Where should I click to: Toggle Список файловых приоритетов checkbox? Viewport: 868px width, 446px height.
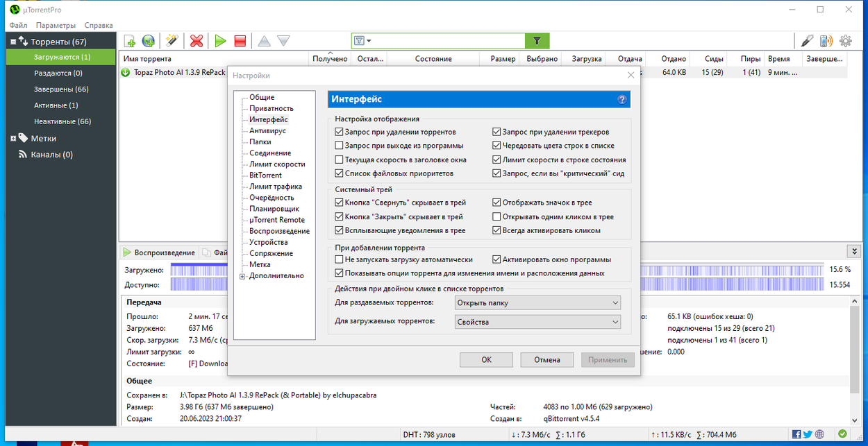(x=339, y=173)
